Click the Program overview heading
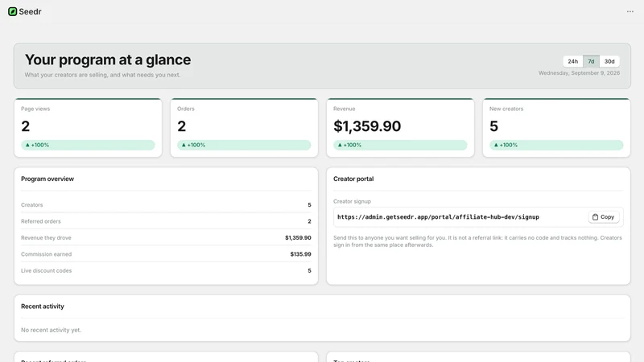Screen dimensions: 644x362 pyautogui.click(x=47, y=179)
